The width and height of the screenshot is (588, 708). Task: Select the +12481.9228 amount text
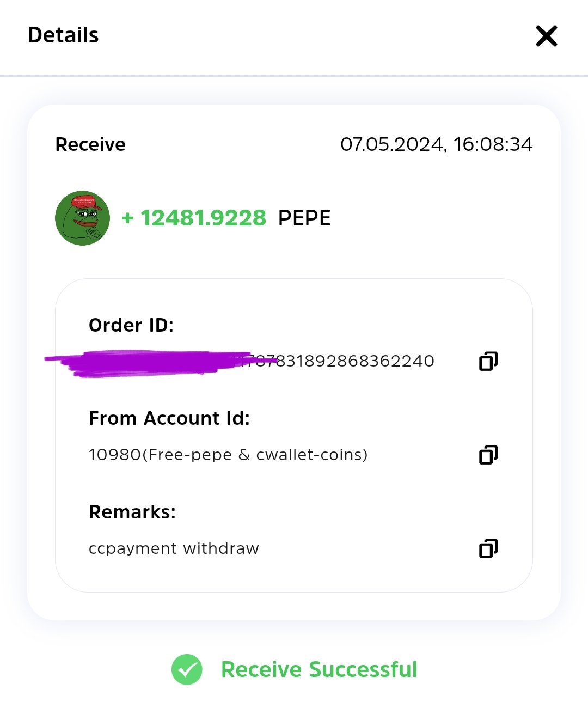194,218
